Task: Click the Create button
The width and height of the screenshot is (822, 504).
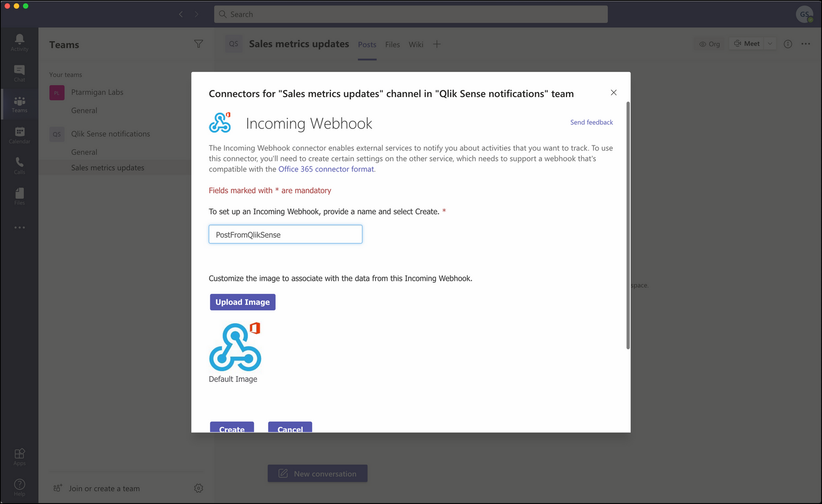Action: pos(232,428)
